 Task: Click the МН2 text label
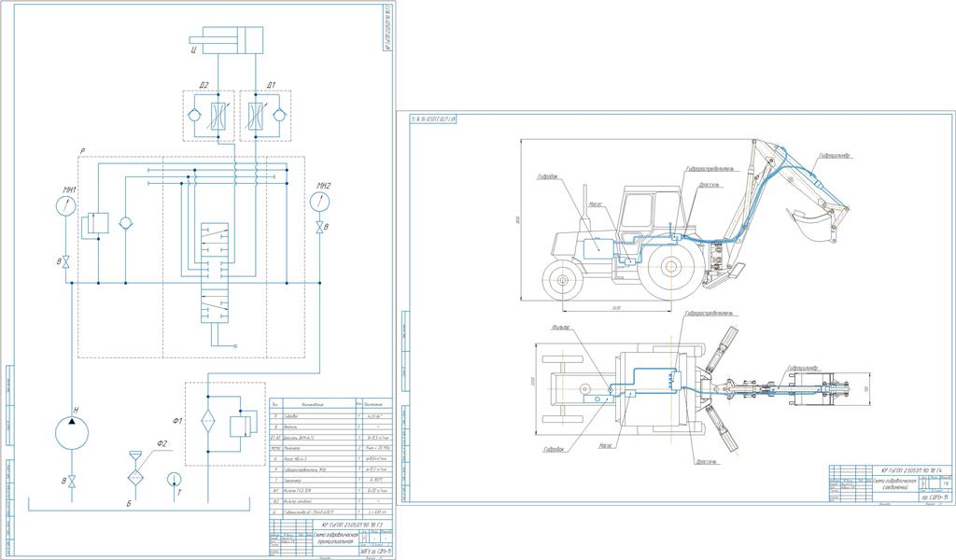point(324,185)
